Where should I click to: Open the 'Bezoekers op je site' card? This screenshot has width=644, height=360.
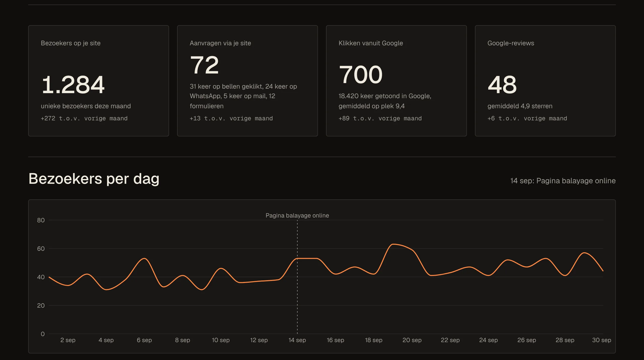pyautogui.click(x=99, y=81)
